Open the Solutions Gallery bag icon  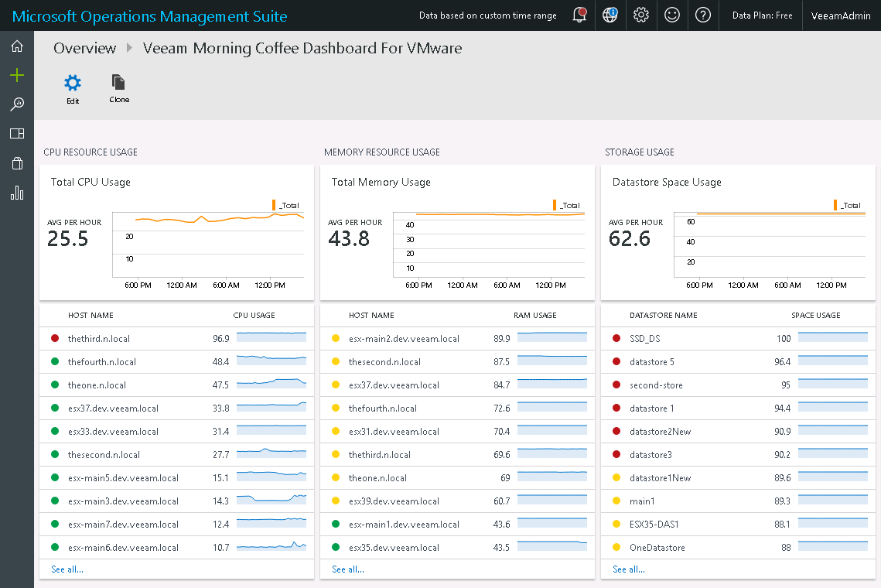[x=17, y=163]
